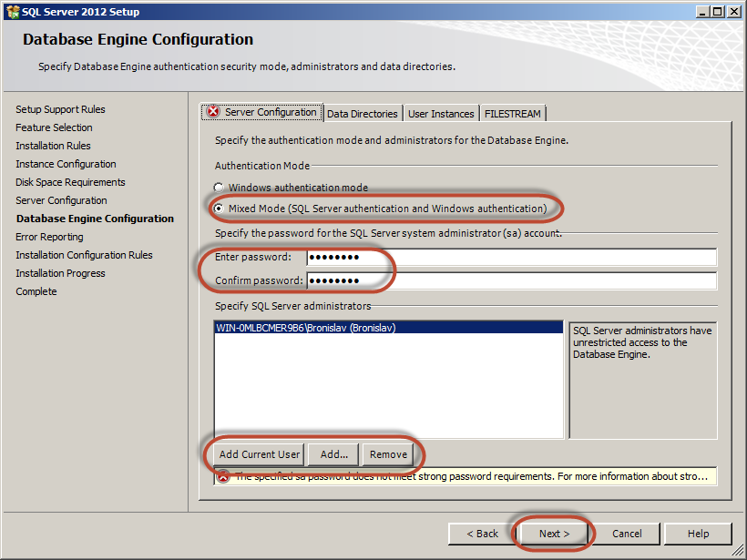Open Help for the setup wizard
The height and width of the screenshot is (560, 747).
click(698, 534)
